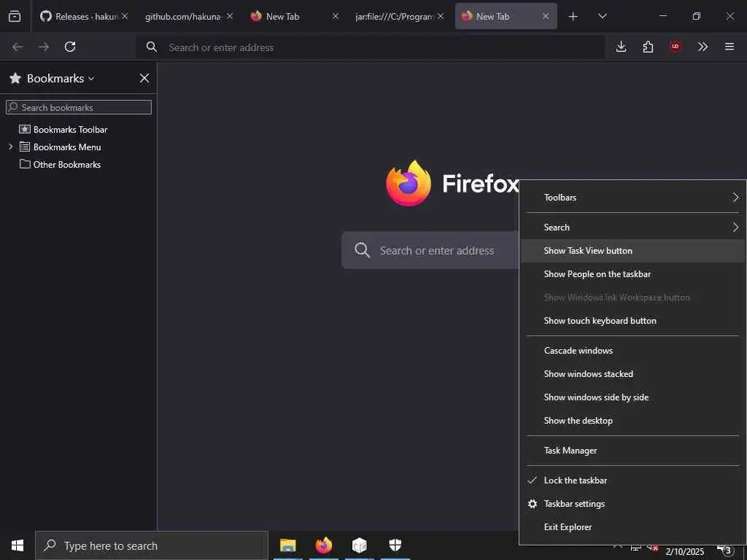Close the active New Tab

(x=546, y=16)
